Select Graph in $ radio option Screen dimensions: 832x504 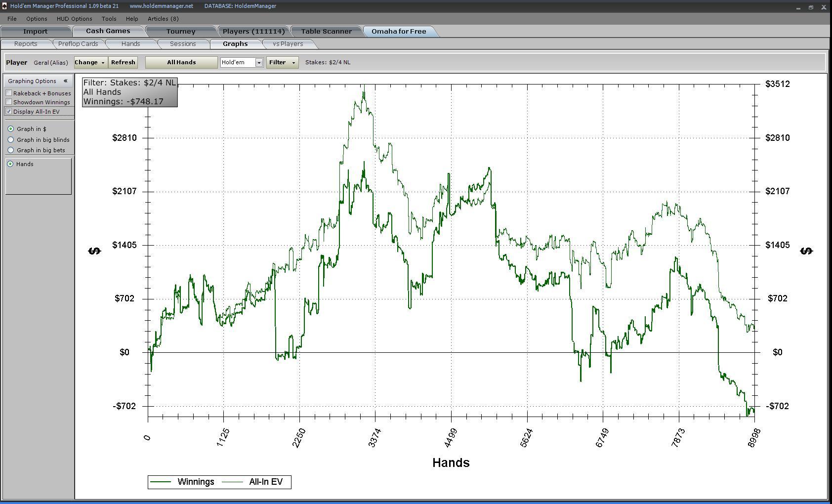(10, 129)
